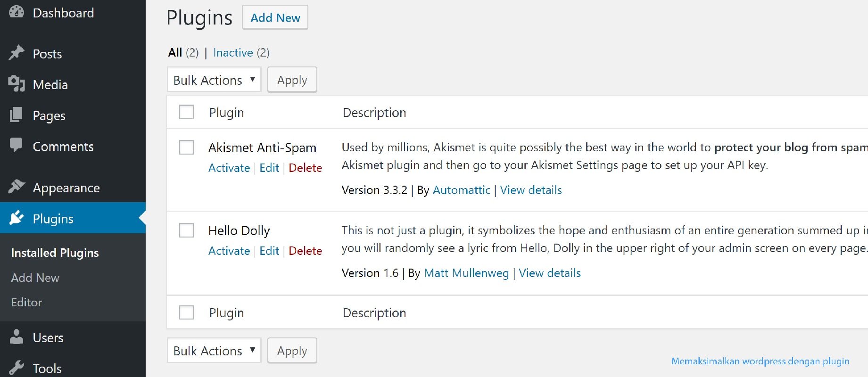868x377 pixels.
Task: Open Tools via the wrench icon
Action: point(17,368)
